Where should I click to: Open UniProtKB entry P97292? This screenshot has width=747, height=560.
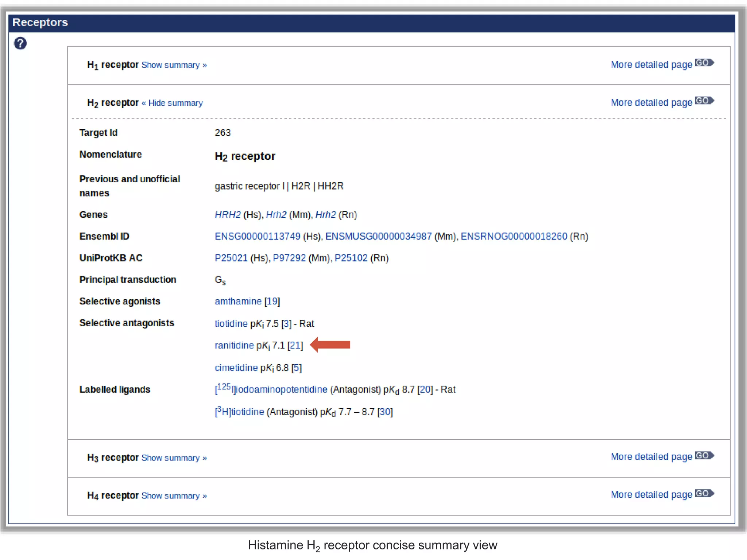[289, 258]
